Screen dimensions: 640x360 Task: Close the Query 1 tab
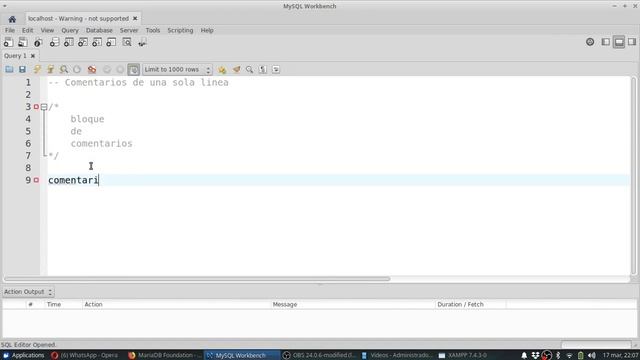click(x=33, y=56)
